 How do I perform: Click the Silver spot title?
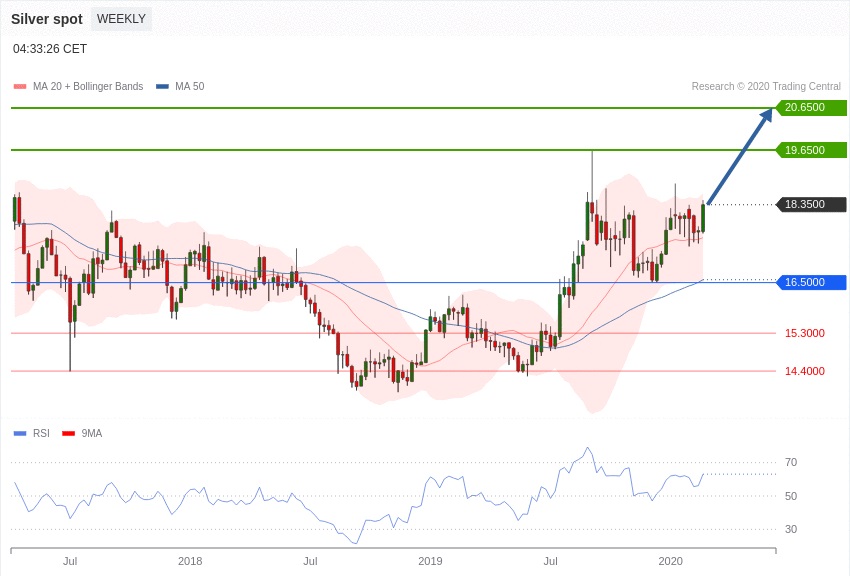pyautogui.click(x=47, y=20)
